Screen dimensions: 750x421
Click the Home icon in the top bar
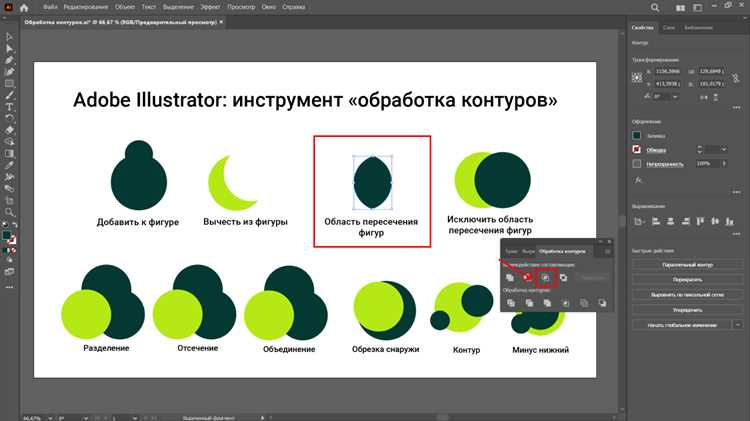[24, 8]
